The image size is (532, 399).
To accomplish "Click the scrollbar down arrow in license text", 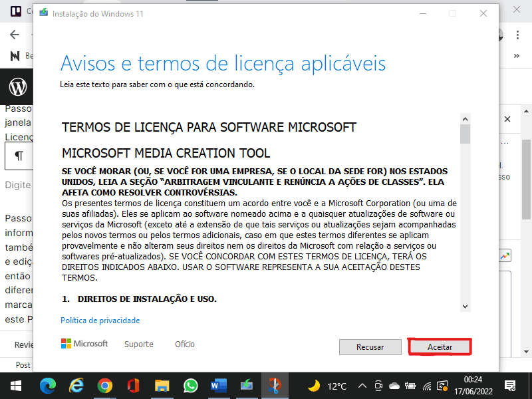I will (x=465, y=307).
